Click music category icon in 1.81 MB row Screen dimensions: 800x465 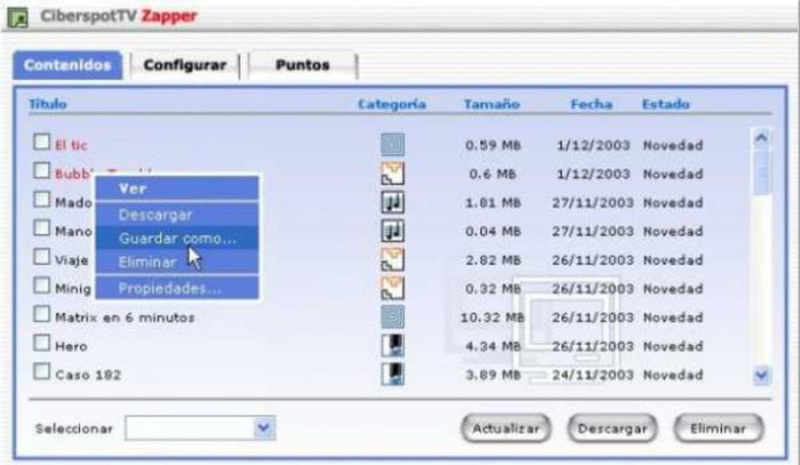click(x=392, y=202)
